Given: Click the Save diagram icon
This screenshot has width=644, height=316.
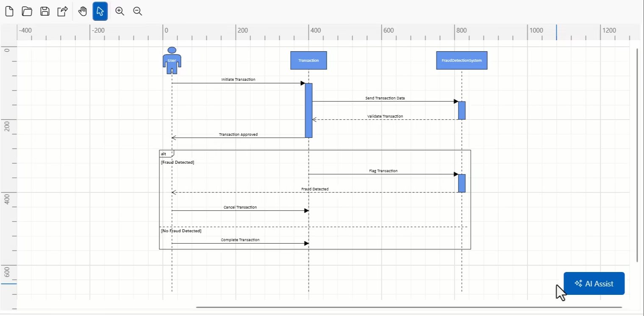Looking at the screenshot, I should pos(45,11).
